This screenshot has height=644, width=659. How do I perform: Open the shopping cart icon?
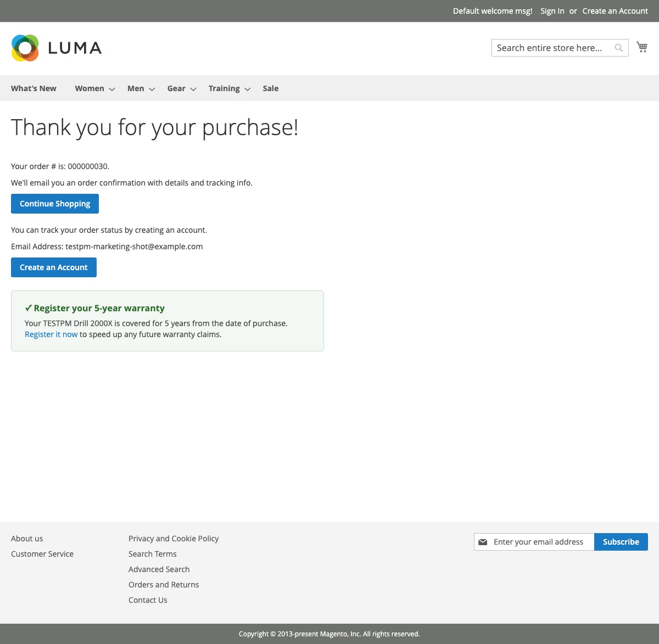tap(642, 47)
